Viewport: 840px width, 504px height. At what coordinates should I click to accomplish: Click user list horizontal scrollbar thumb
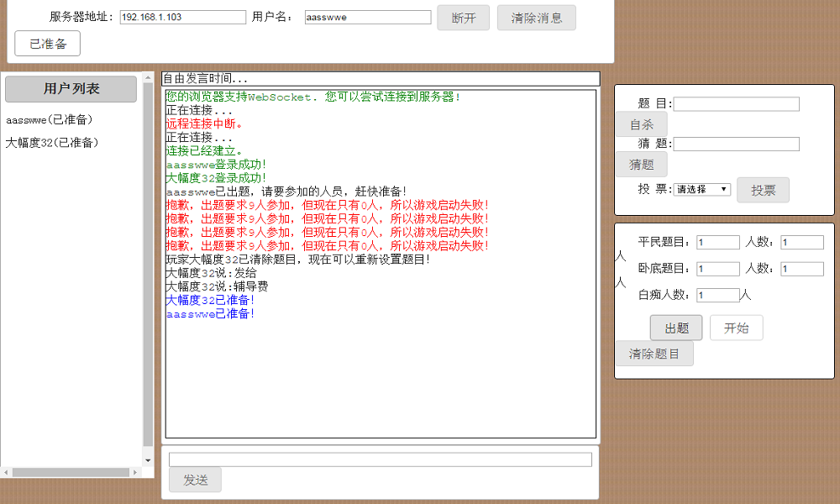pyautogui.click(x=71, y=472)
